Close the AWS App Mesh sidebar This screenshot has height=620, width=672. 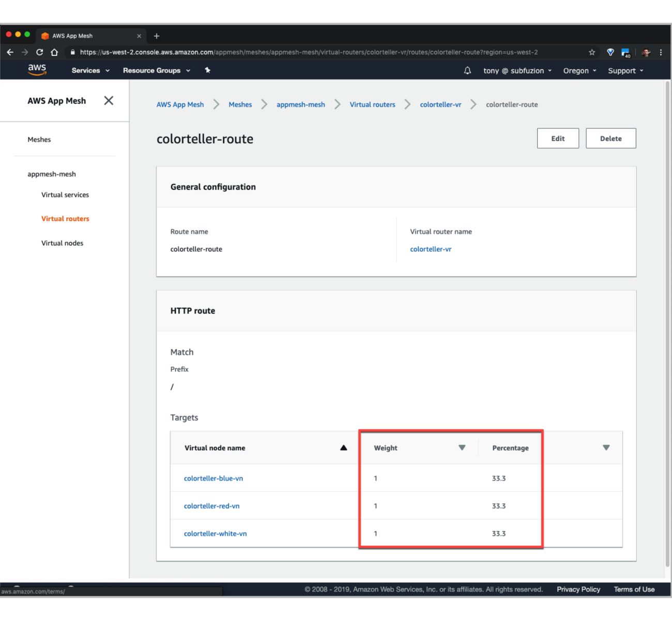coord(109,101)
